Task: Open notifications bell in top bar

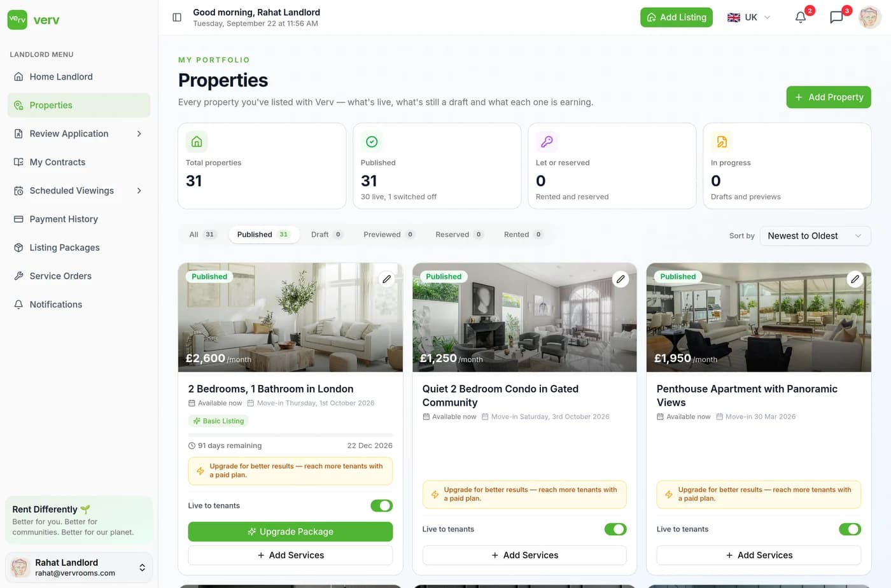Action: point(801,17)
